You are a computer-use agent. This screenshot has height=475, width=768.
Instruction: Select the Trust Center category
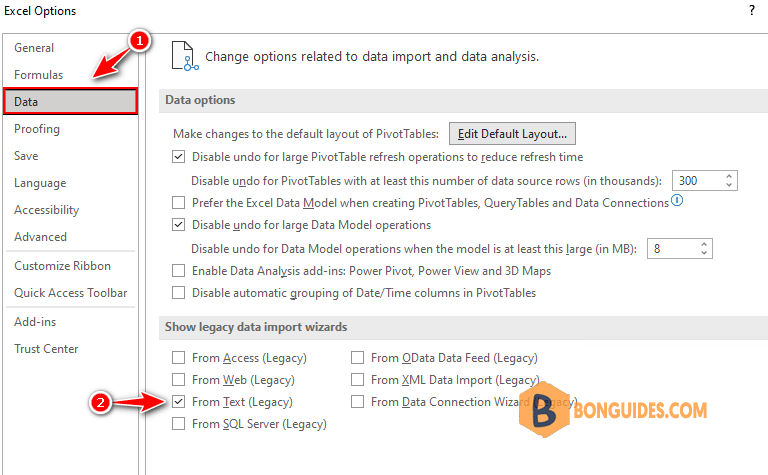46,349
